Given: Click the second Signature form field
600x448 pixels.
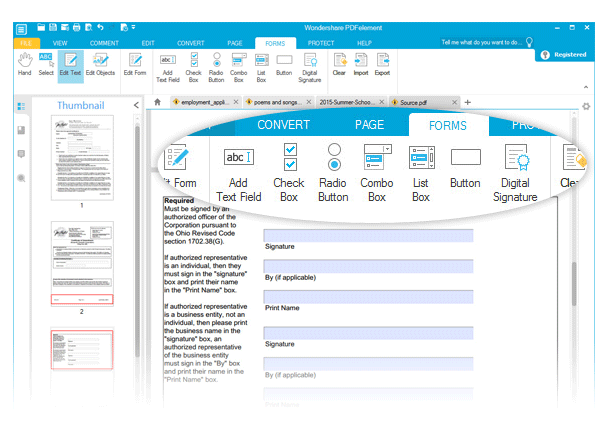Looking at the screenshot, I should 368,333.
